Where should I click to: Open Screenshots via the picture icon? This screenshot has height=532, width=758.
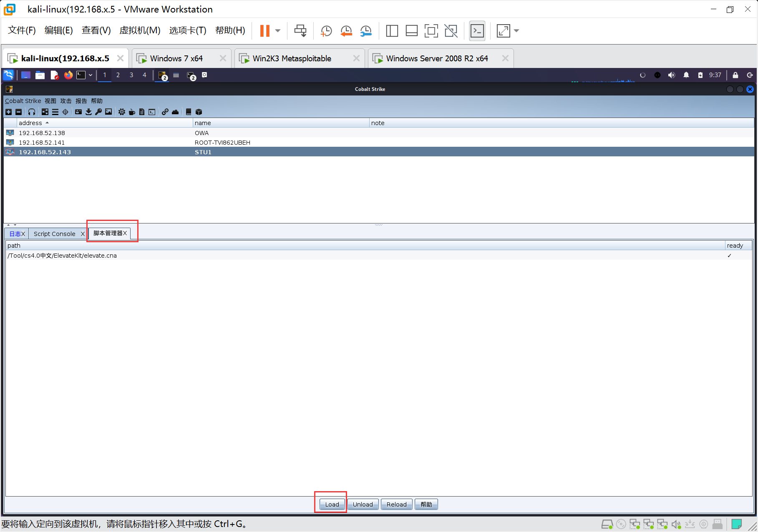108,112
